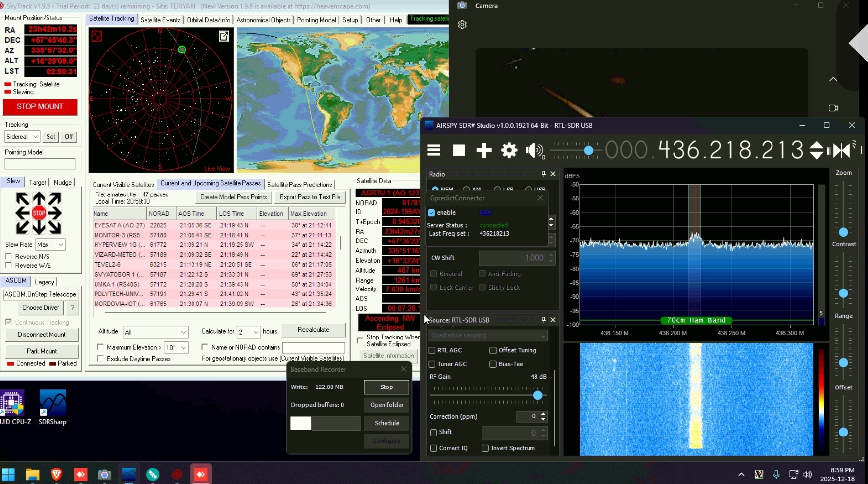Screen dimensions: 868x484
Task: Enable the RTL AGC checkbox
Action: (432, 350)
